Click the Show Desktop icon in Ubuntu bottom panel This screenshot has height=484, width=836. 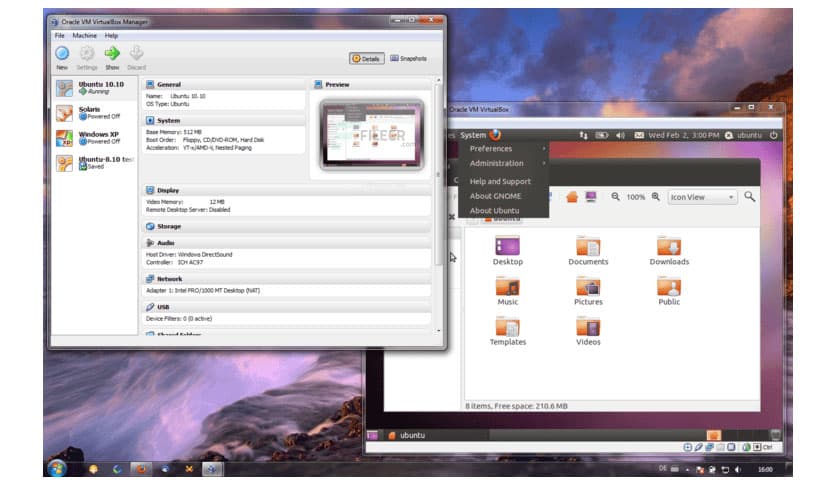pyautogui.click(x=372, y=435)
